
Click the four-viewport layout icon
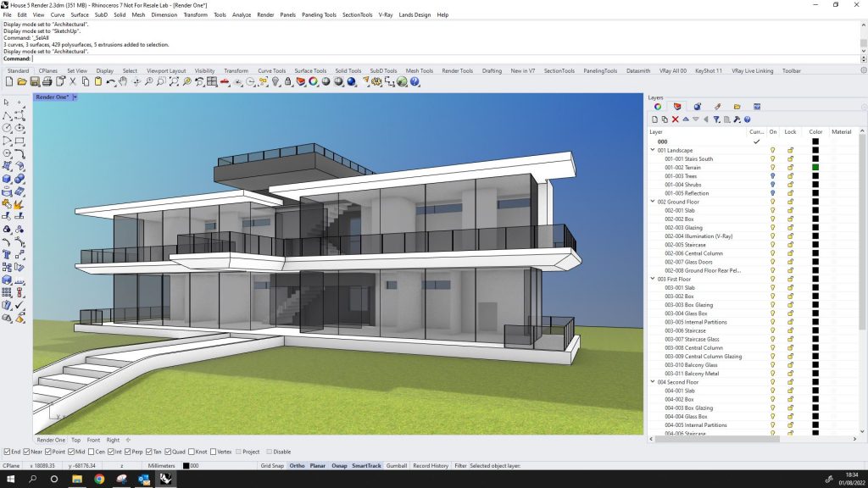(212, 82)
